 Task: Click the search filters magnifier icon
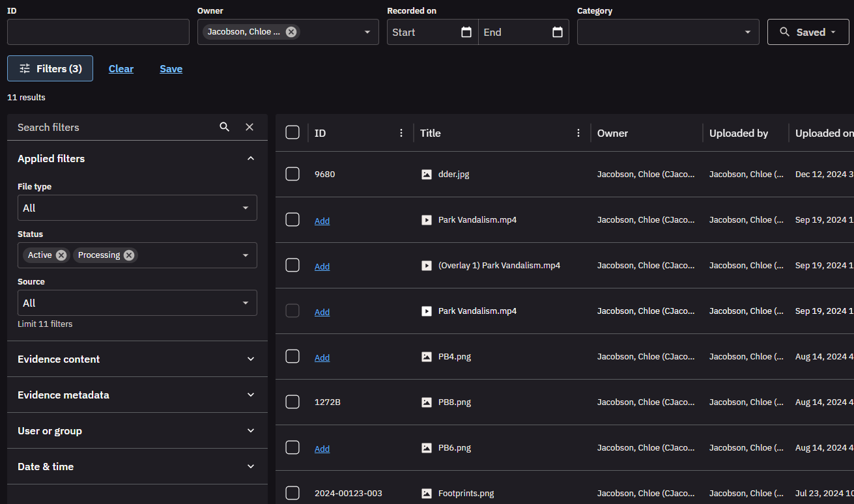coord(225,127)
